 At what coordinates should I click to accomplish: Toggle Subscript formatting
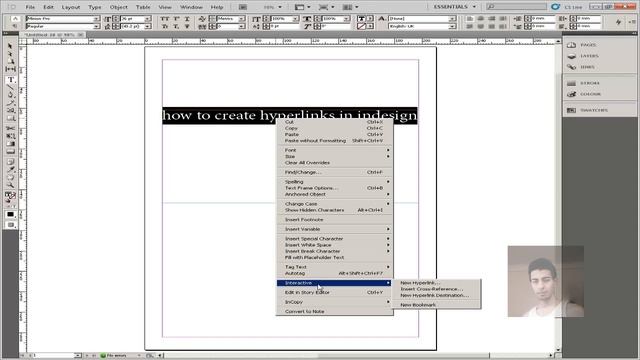(176, 26)
